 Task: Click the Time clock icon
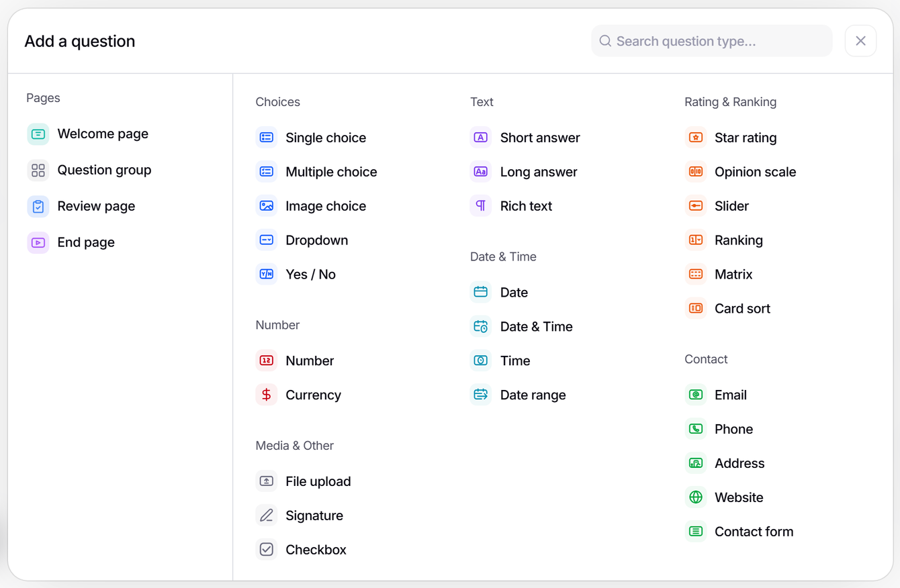click(481, 360)
